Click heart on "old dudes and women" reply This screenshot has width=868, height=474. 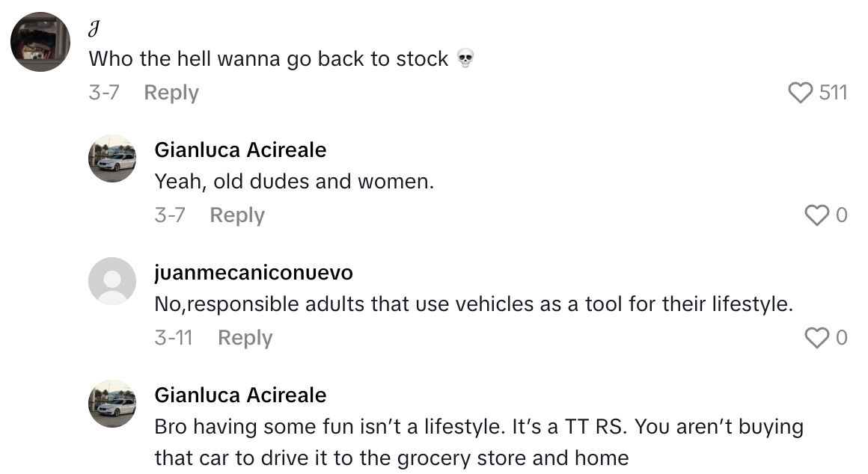[x=816, y=215]
